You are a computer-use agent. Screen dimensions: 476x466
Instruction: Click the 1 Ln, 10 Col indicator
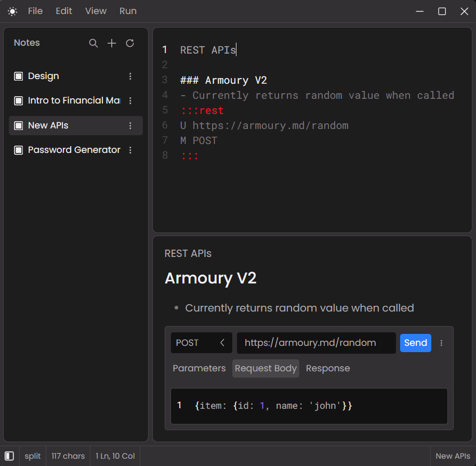pyautogui.click(x=115, y=456)
